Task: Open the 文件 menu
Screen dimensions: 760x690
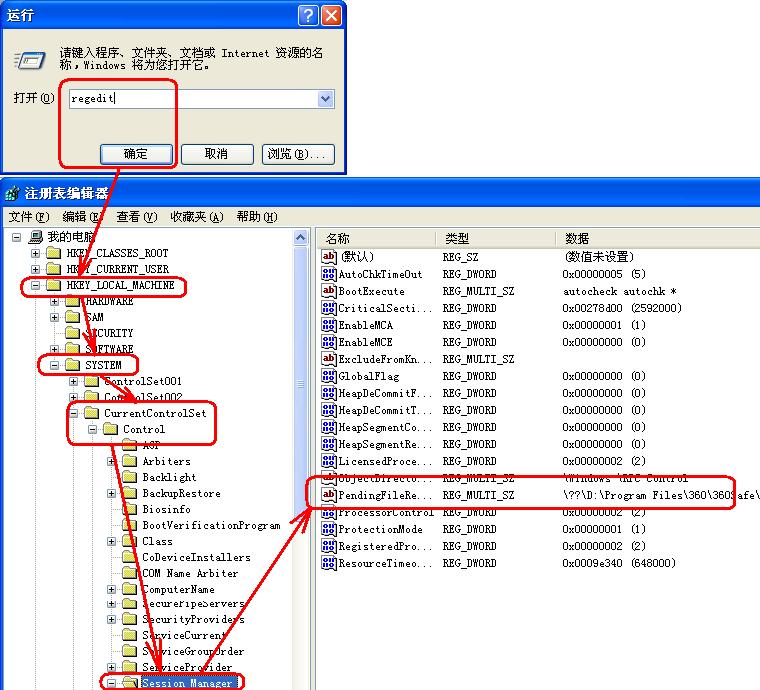Action: point(28,217)
